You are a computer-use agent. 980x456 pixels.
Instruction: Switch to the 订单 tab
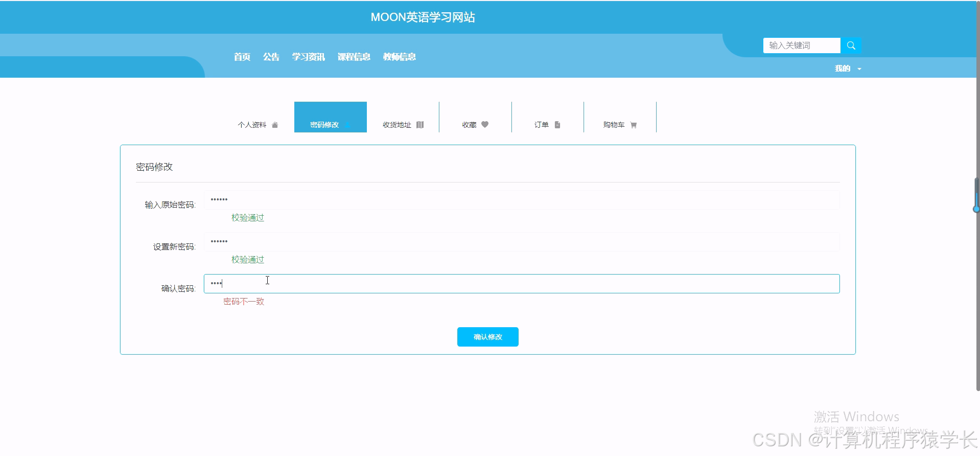(548, 117)
